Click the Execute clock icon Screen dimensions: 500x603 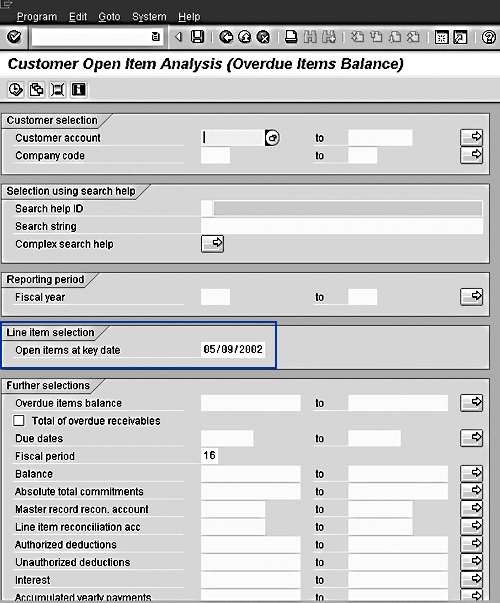pos(15,90)
